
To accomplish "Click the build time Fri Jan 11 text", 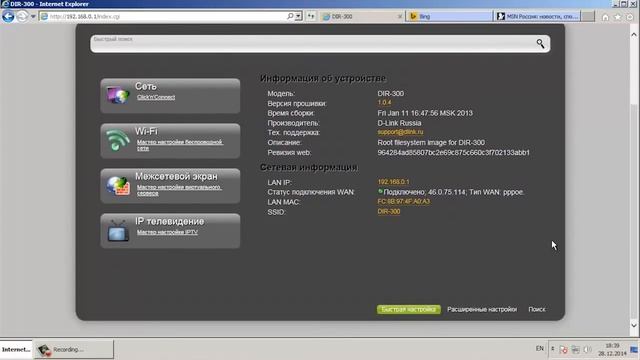I will coord(425,113).
